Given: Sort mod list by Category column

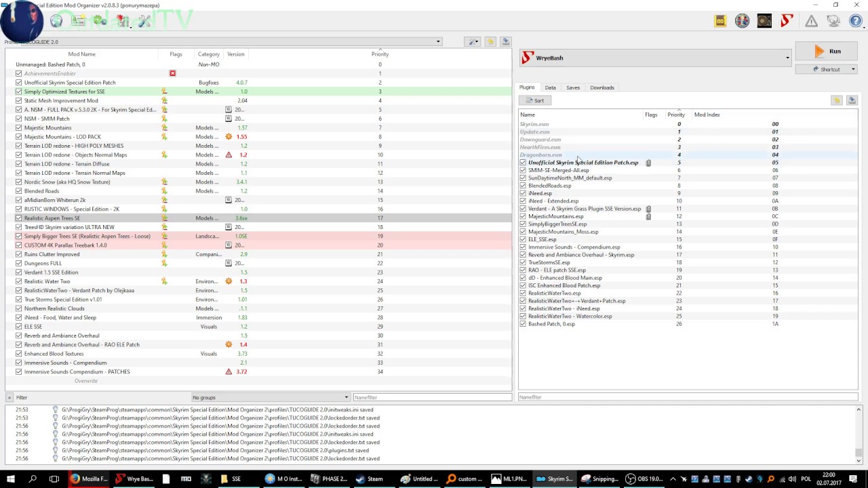Looking at the screenshot, I should (209, 54).
